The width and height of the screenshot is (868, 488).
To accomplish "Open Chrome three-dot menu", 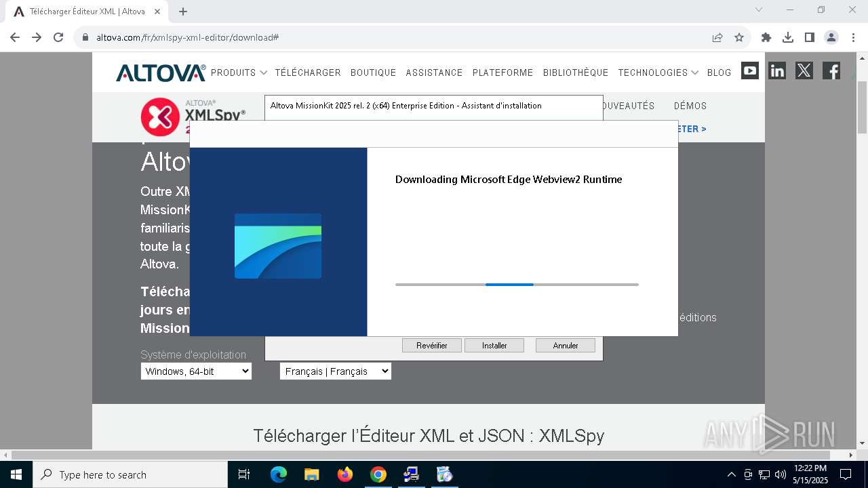I will [853, 37].
